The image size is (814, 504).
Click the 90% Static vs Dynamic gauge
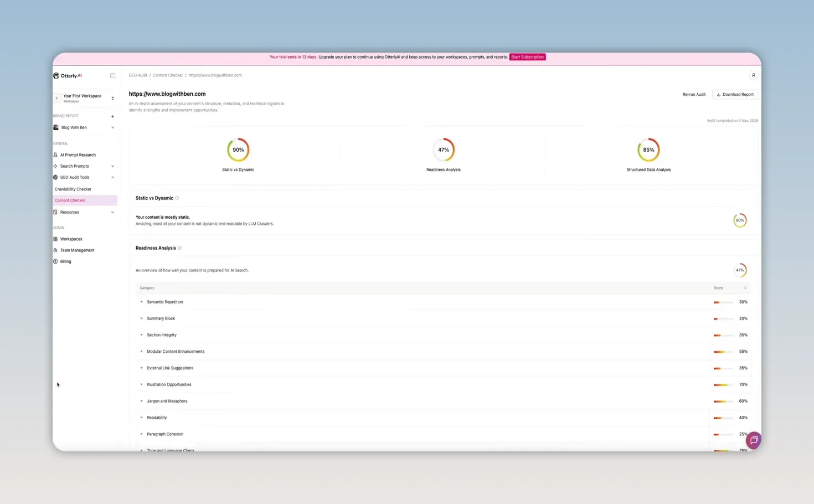(238, 150)
